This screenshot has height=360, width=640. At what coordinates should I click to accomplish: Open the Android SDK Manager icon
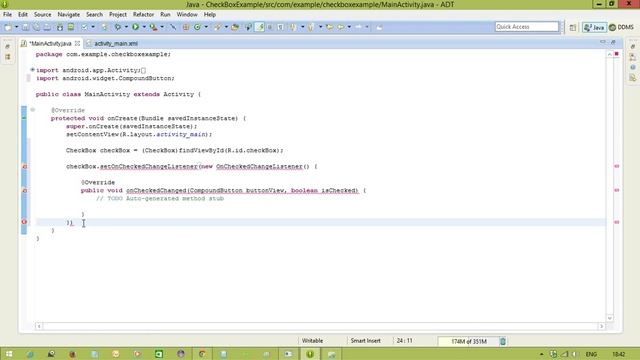click(x=60, y=27)
